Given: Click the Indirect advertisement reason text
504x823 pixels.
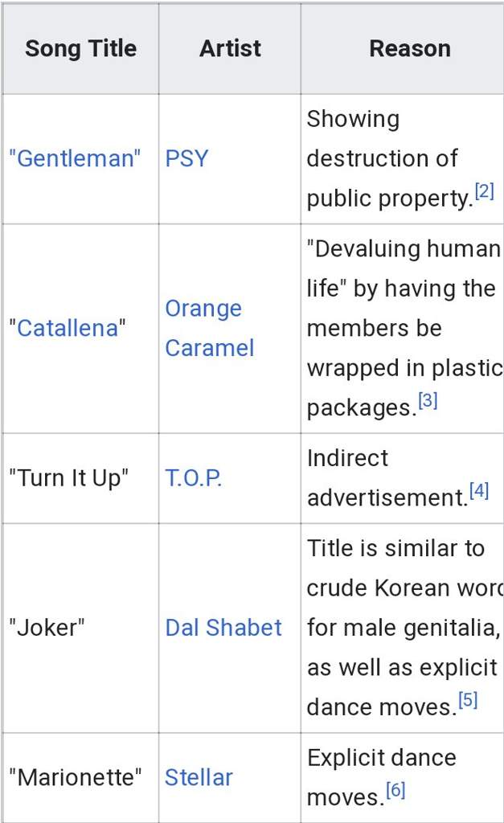Looking at the screenshot, I should point(387,478).
